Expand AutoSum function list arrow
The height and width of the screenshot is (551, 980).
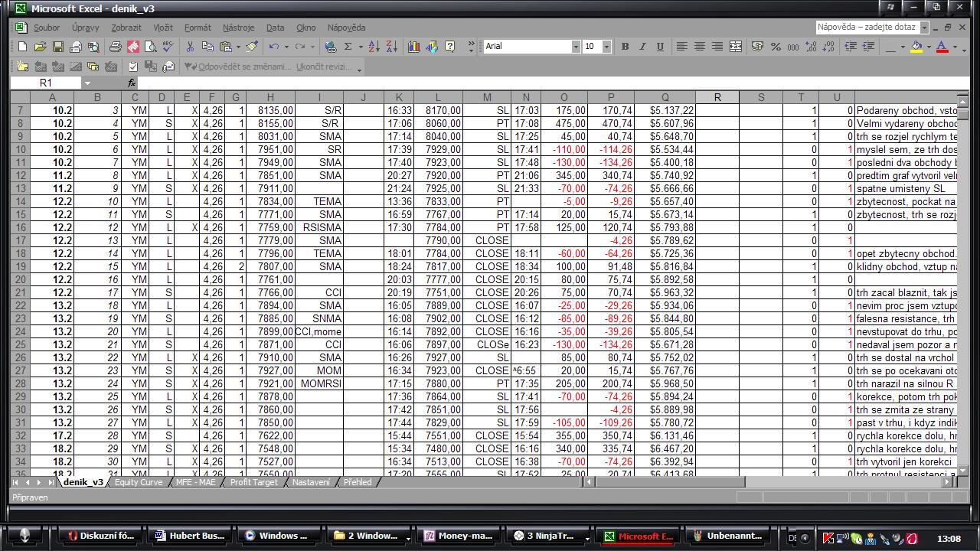coord(360,47)
